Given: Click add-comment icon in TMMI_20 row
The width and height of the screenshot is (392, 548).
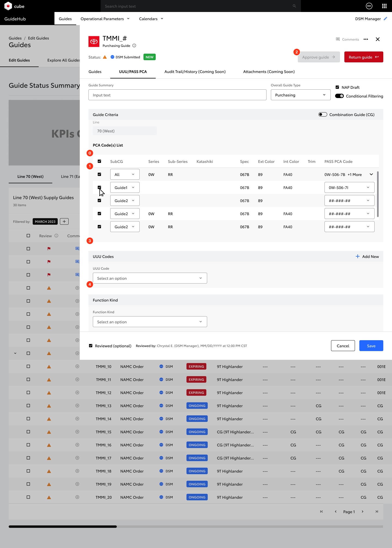Looking at the screenshot, I should (x=77, y=497).
